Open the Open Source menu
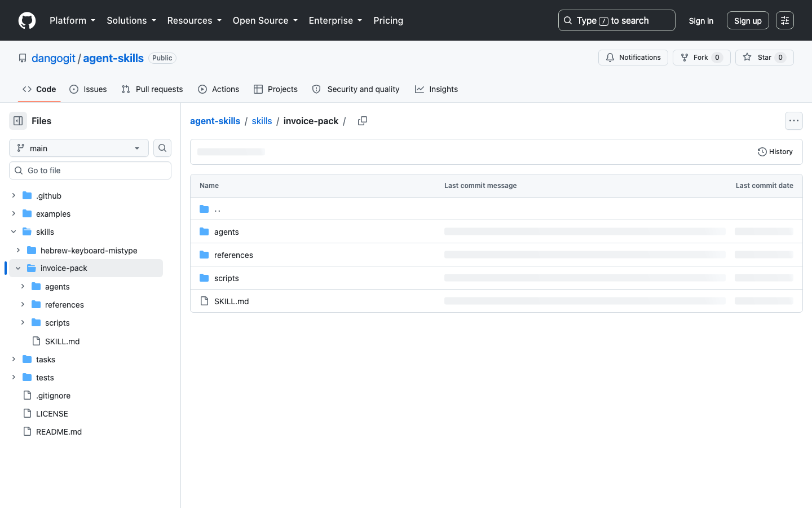 (265, 20)
